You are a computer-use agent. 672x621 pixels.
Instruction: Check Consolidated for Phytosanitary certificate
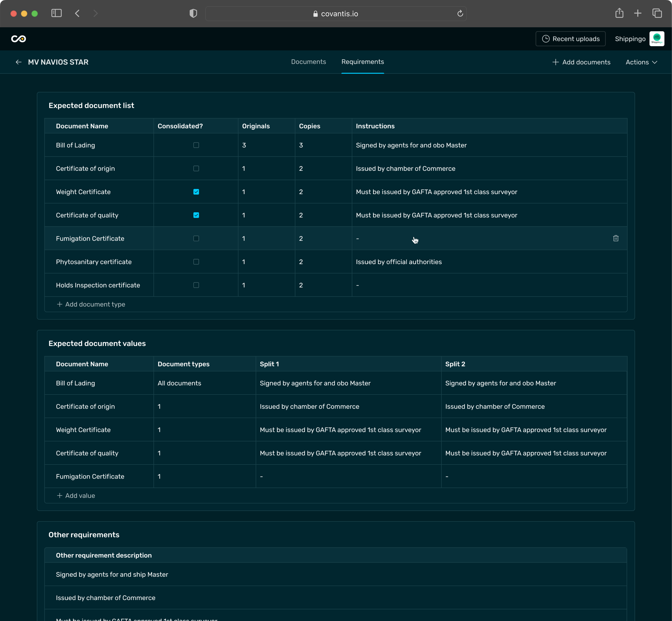(196, 262)
